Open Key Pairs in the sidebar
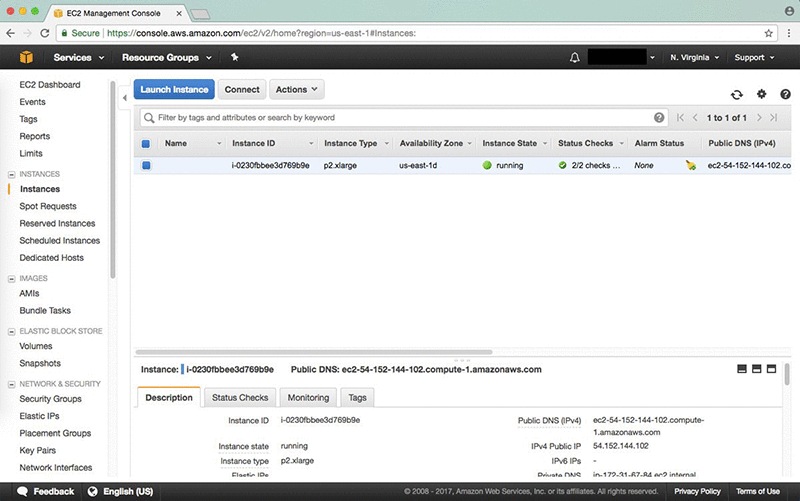Screen dimensions: 800x501 pos(38,450)
